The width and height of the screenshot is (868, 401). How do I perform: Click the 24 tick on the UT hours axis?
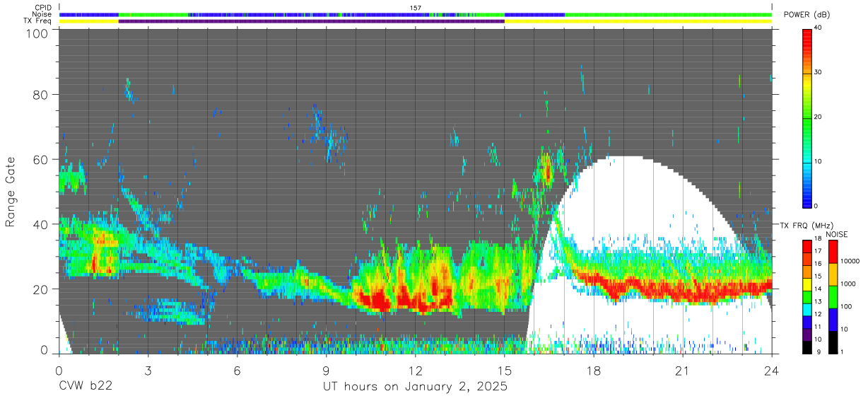772,371
